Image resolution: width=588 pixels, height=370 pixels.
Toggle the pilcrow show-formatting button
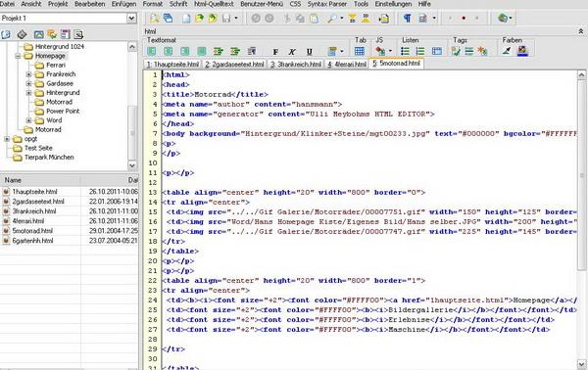click(408, 18)
